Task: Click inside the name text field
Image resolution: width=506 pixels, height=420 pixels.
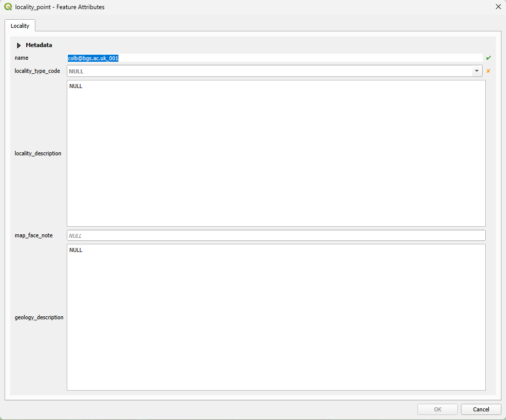Action: point(275,58)
